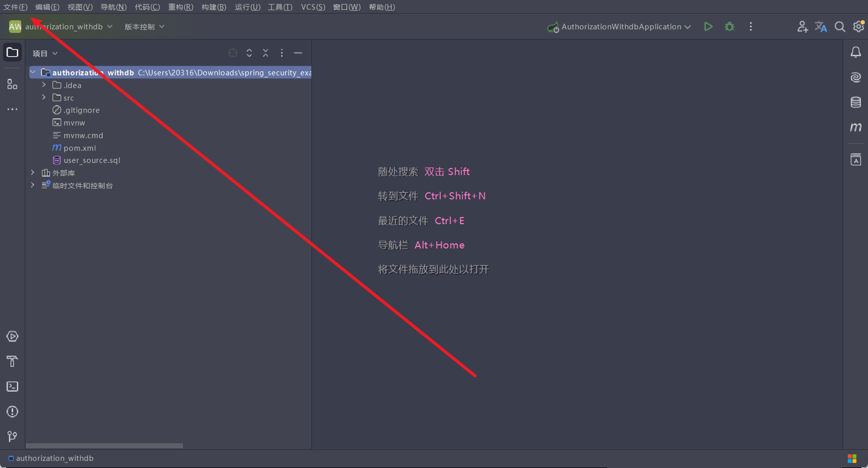Click authorization_withdb in the status bar
Image resolution: width=868 pixels, height=468 pixels.
54,458
